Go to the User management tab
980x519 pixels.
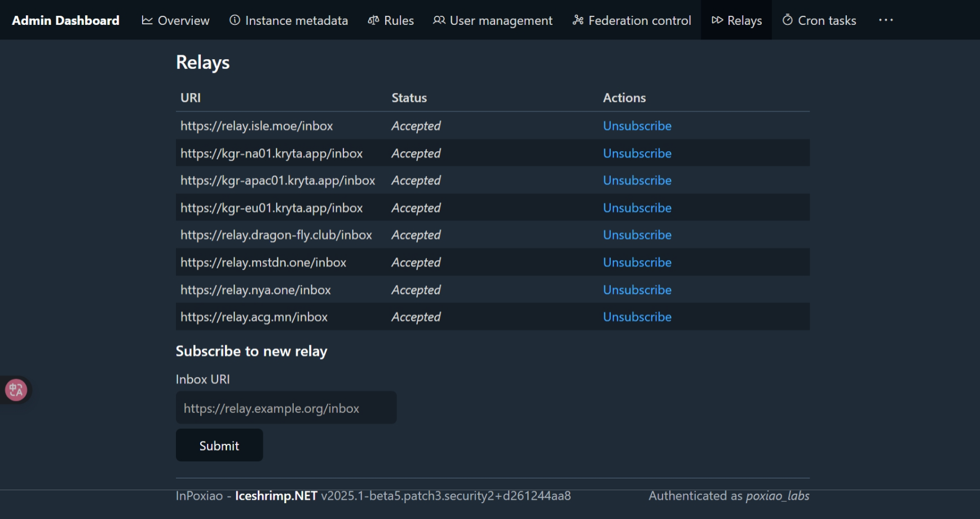pos(501,20)
